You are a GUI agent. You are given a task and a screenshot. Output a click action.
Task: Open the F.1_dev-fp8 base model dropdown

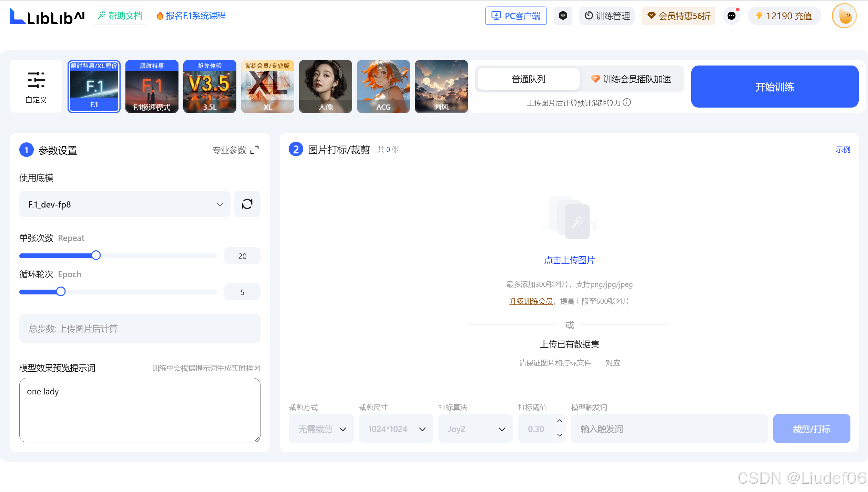(x=124, y=204)
